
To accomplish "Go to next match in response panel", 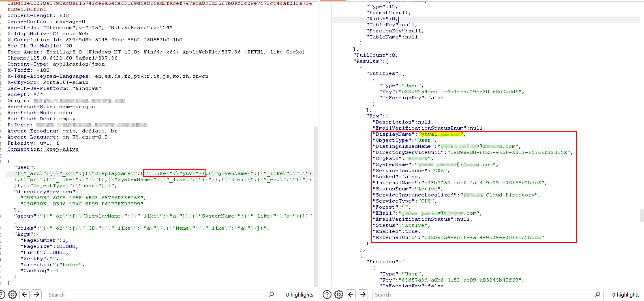I will (x=363, y=295).
